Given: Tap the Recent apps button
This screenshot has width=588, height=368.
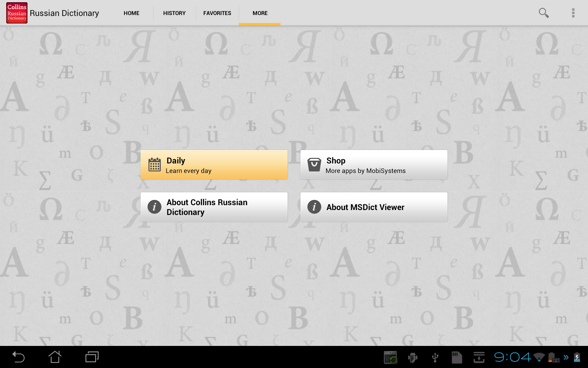Looking at the screenshot, I should click(x=91, y=357).
